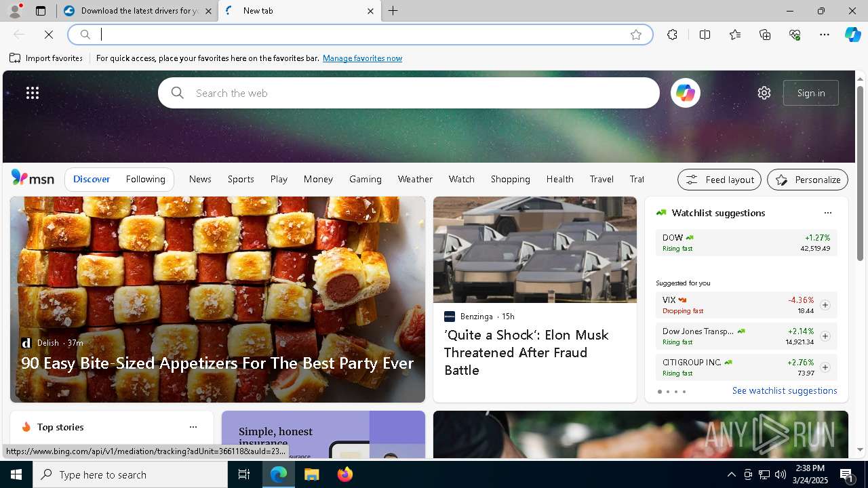868x488 pixels.
Task: Open the Weather category
Action: [415, 179]
